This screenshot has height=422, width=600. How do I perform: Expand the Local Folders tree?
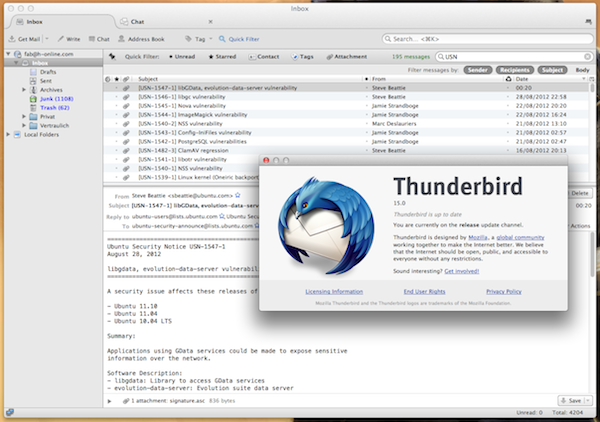[x=7, y=134]
